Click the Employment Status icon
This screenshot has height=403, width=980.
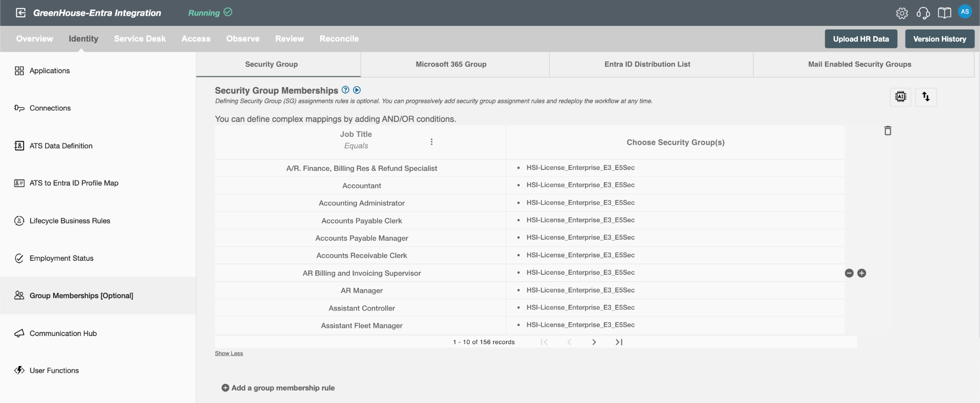click(19, 258)
